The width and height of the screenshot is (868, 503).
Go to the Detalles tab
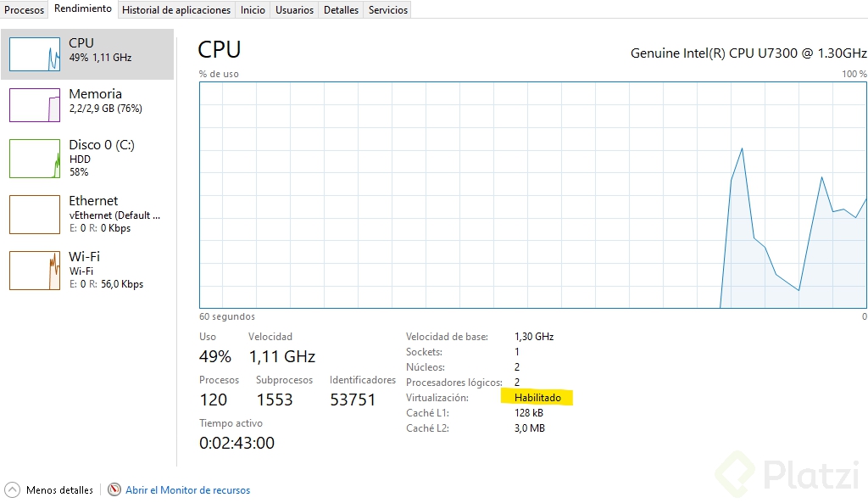click(341, 10)
